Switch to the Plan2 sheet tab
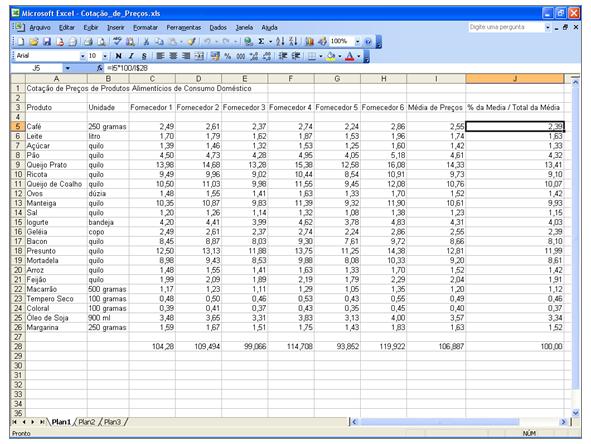 click(87, 422)
